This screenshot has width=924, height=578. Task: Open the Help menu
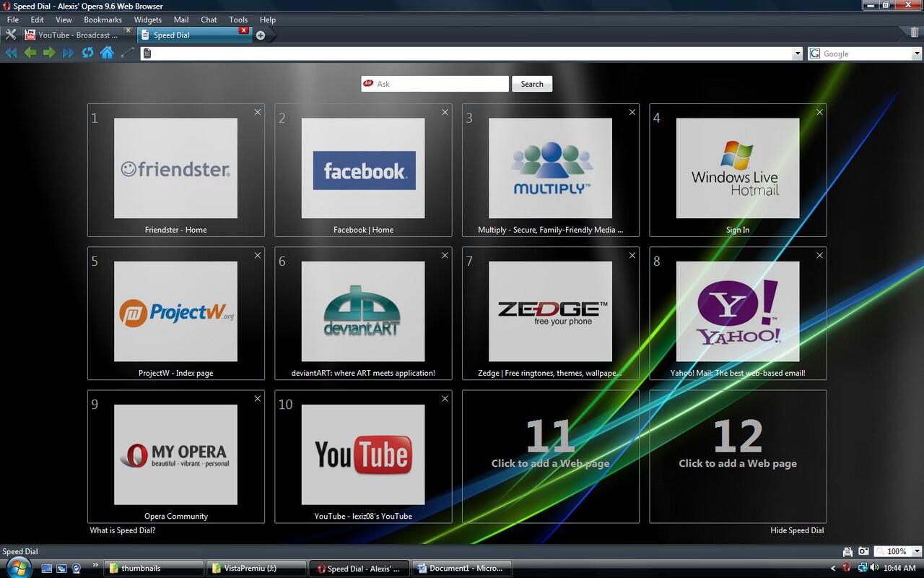[x=268, y=20]
